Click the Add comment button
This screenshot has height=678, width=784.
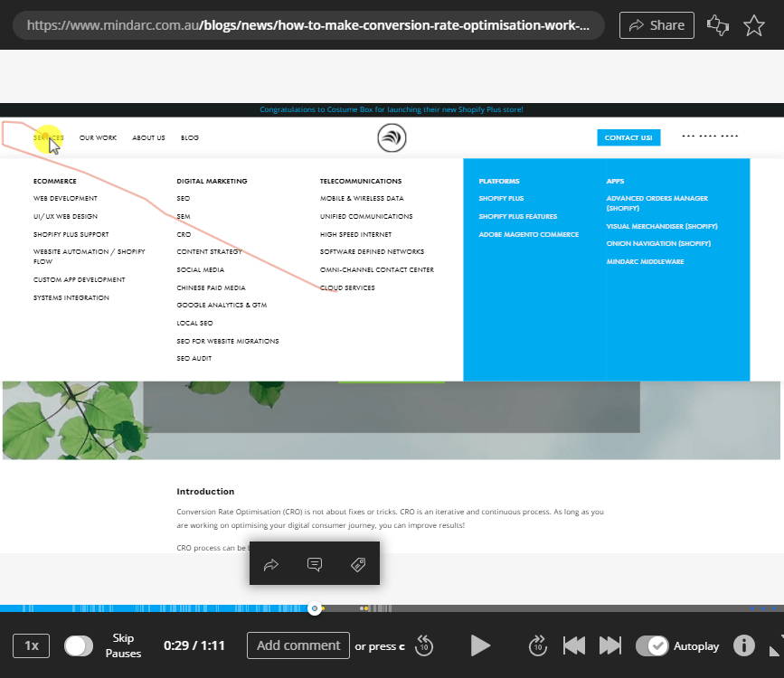pyautogui.click(x=298, y=645)
